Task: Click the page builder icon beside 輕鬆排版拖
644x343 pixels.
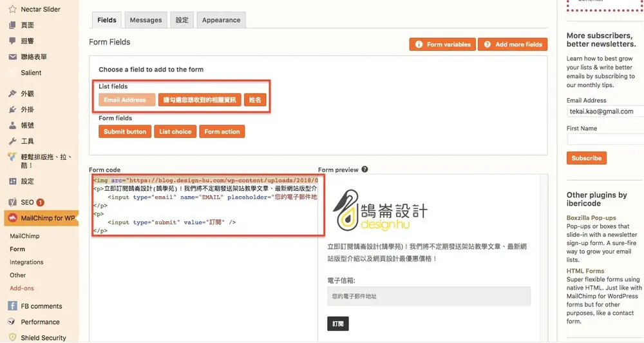Action: [12, 157]
